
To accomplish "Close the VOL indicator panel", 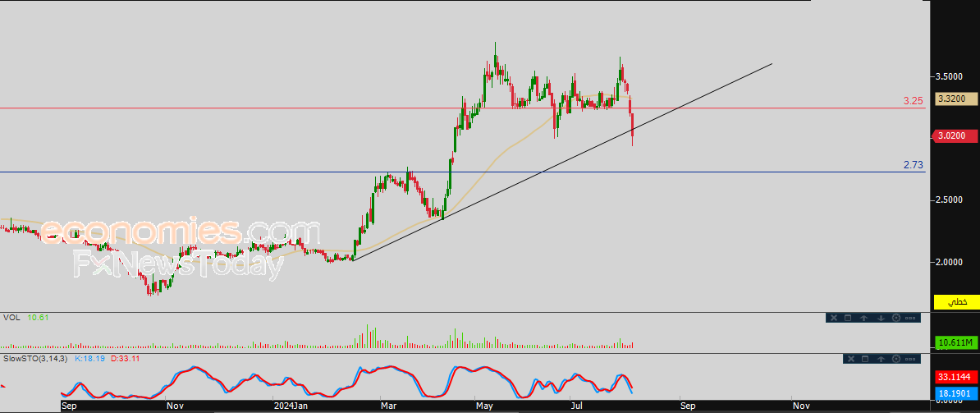I will pos(834,318).
